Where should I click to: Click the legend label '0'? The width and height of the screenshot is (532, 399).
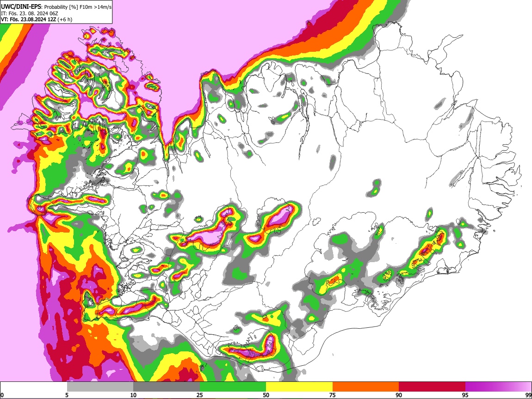pos(2,395)
